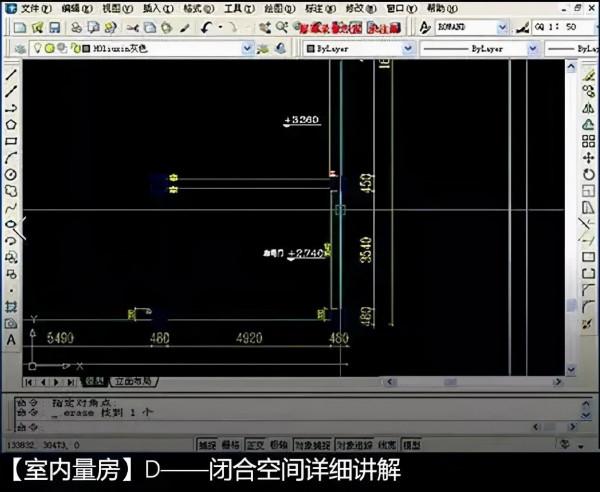Toggle 线宽 lineweight display

pos(387,445)
